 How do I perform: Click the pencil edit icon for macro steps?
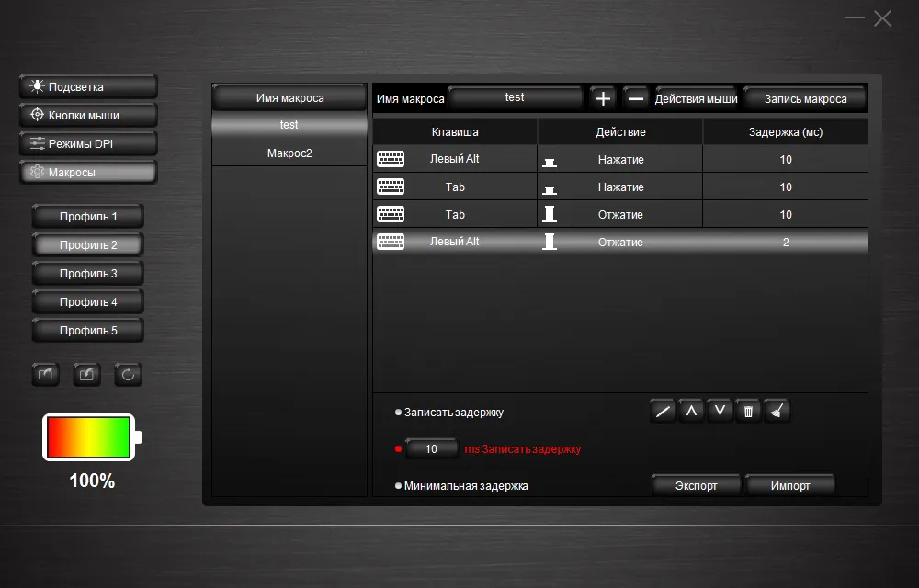coord(663,412)
